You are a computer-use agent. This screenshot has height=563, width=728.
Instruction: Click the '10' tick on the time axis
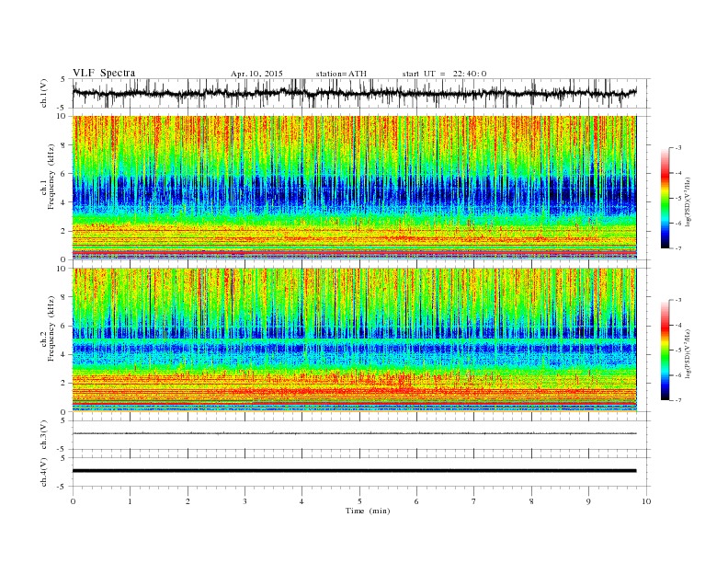pos(646,501)
